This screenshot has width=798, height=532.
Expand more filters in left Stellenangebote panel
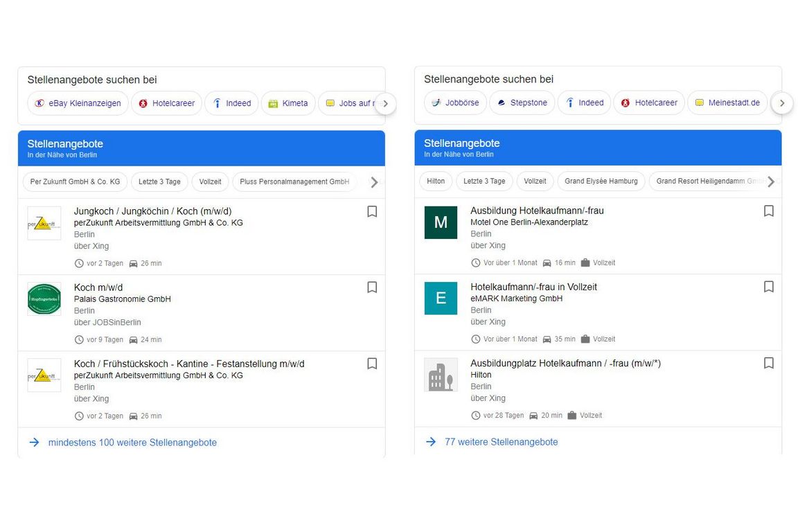[374, 182]
